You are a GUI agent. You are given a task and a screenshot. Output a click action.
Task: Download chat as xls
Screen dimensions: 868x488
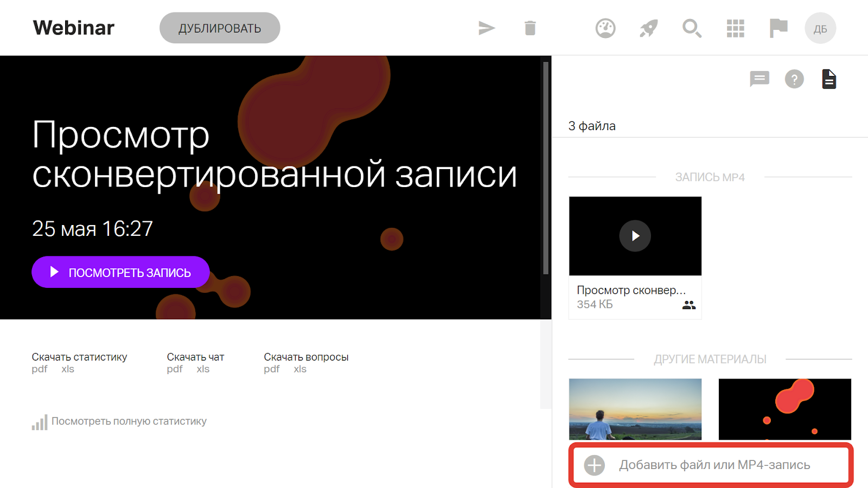(203, 369)
